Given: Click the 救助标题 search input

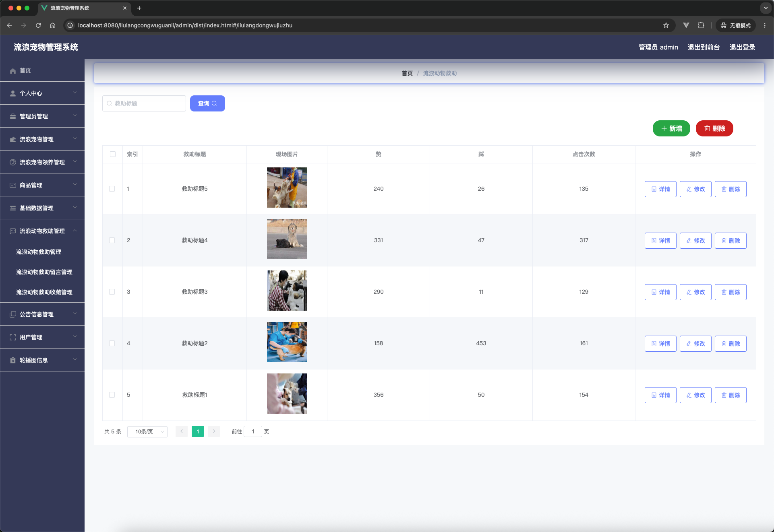Looking at the screenshot, I should [x=144, y=103].
